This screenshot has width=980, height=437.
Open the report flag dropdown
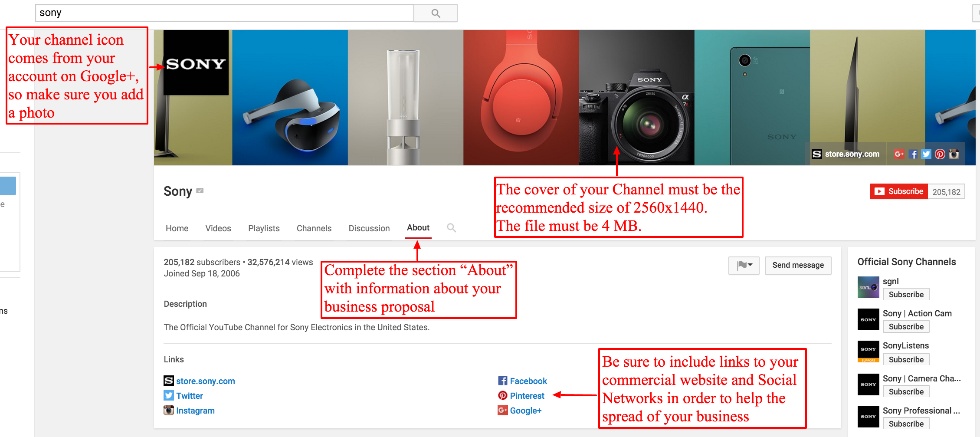(744, 265)
